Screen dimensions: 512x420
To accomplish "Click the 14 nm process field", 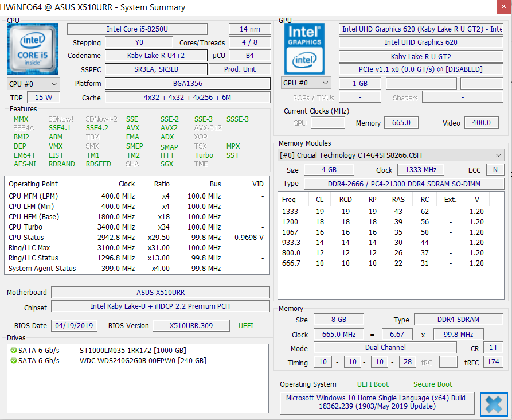I will [250, 29].
